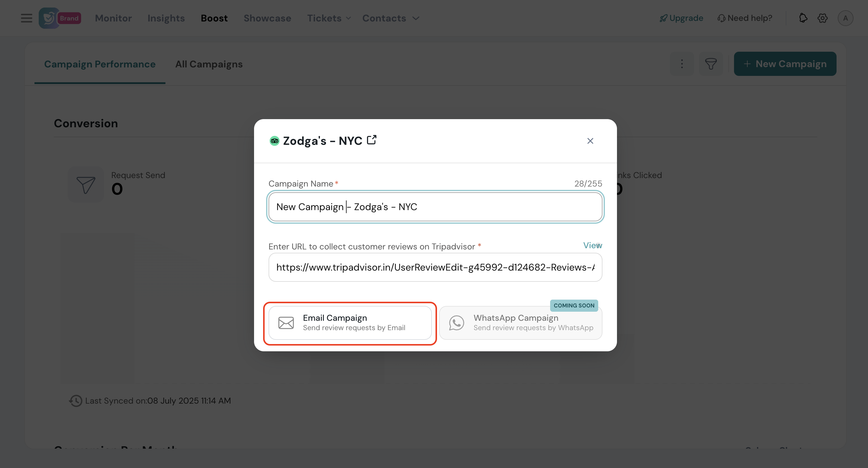Screen dimensions: 868x468
Task: Open Zodga's - NYC external link icon
Action: (x=371, y=140)
